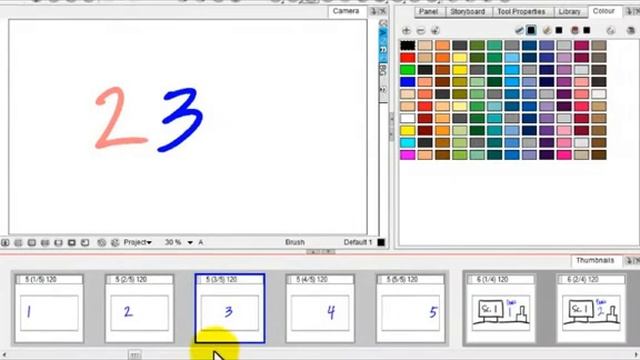The height and width of the screenshot is (360, 640).
Task: Click the Brush tool name label
Action: (295, 242)
